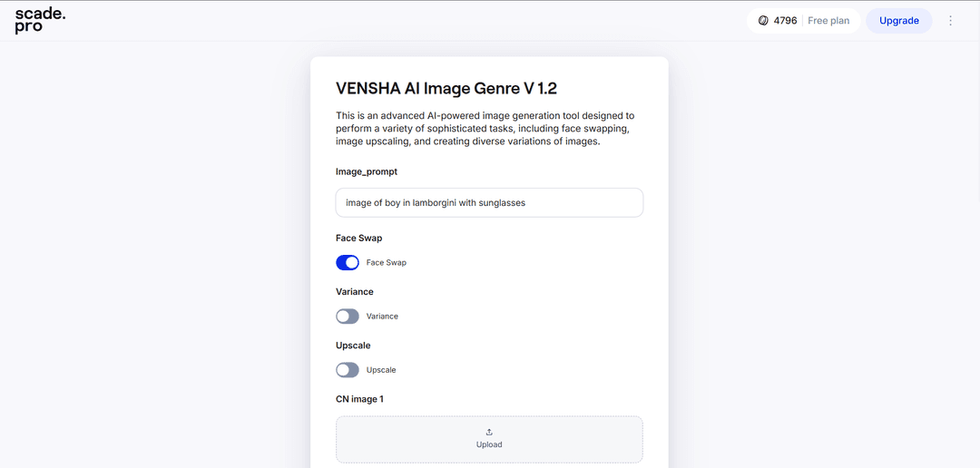
Task: Click the upload arrow icon
Action: [x=489, y=432]
